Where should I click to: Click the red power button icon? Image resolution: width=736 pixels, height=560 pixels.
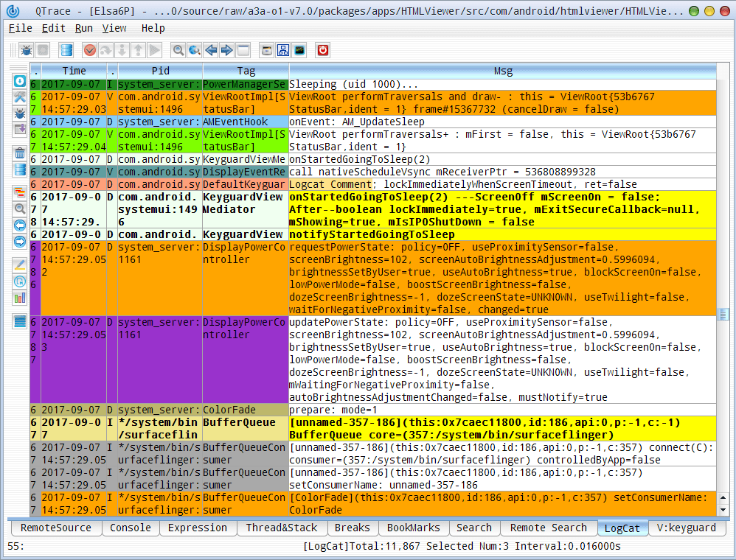(322, 50)
